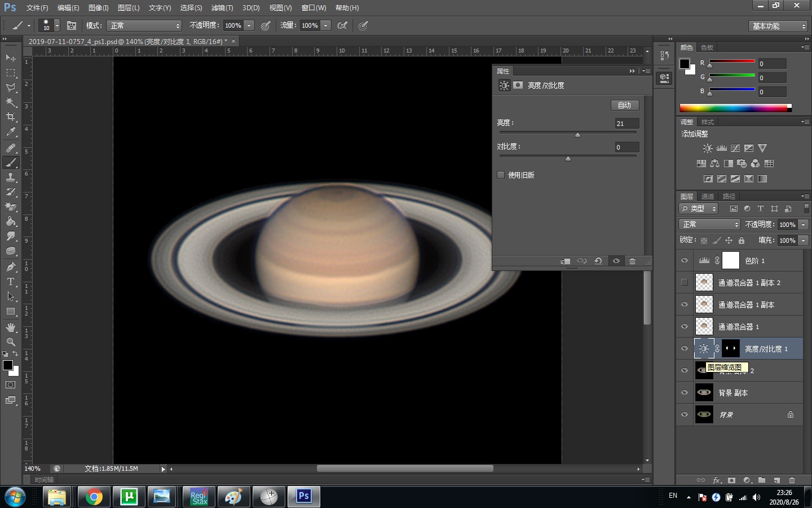This screenshot has height=508, width=812.
Task: Open the brush preset picker arrow
Action: pos(57,25)
